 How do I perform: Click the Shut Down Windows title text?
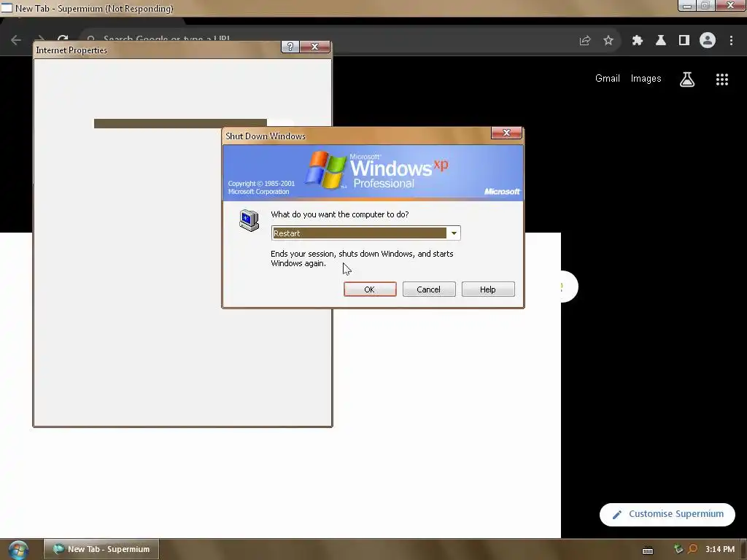266,136
